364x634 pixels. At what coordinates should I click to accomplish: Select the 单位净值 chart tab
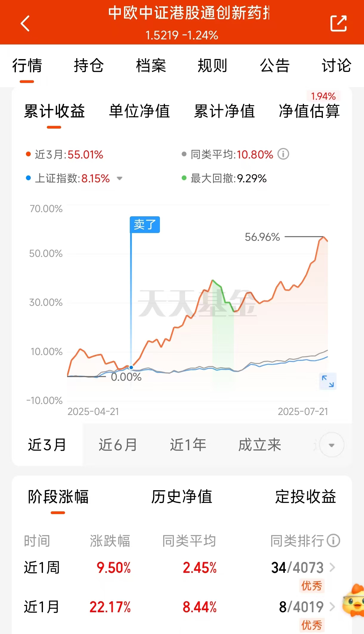pos(139,111)
